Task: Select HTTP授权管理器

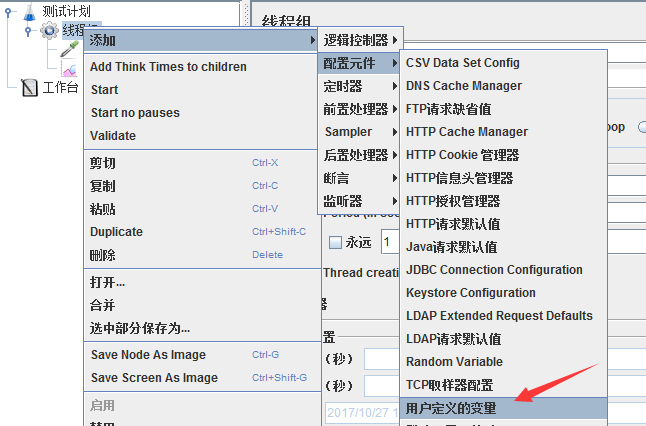Action: tap(503, 201)
